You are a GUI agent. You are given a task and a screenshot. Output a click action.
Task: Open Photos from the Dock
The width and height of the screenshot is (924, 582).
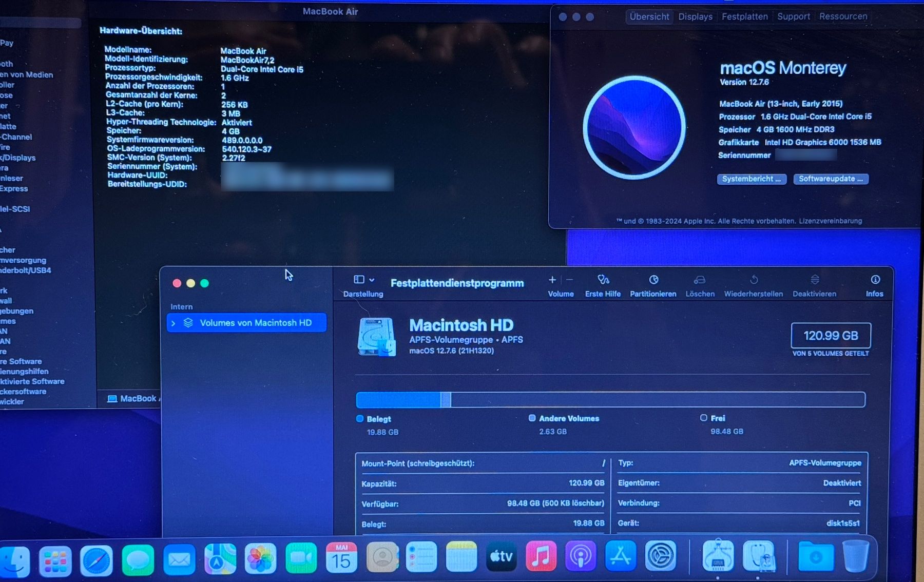[260, 558]
